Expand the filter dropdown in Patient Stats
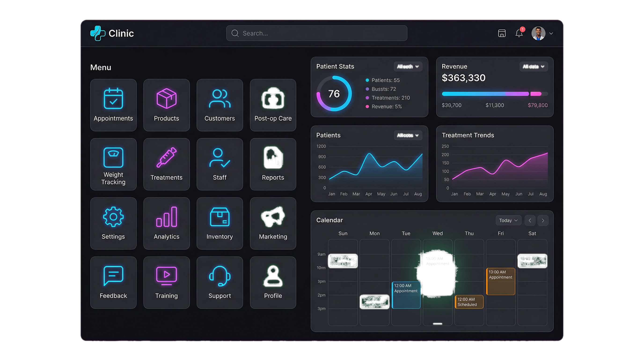644x360 pixels. click(408, 67)
